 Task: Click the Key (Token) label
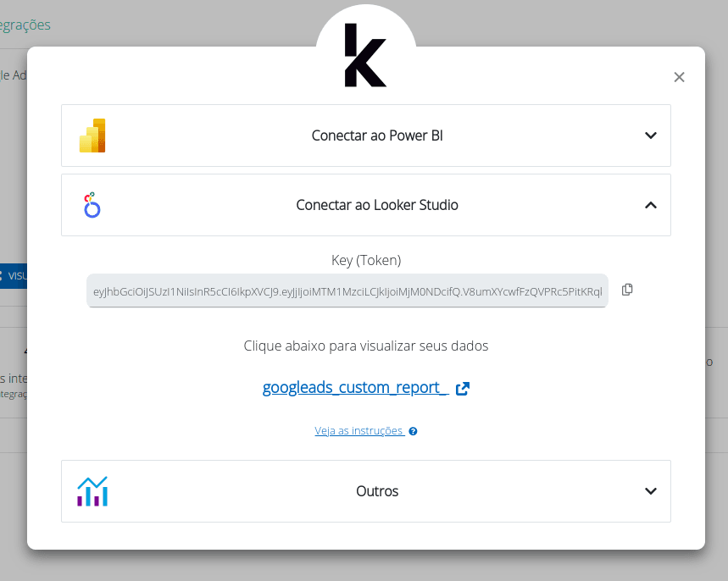point(366,260)
